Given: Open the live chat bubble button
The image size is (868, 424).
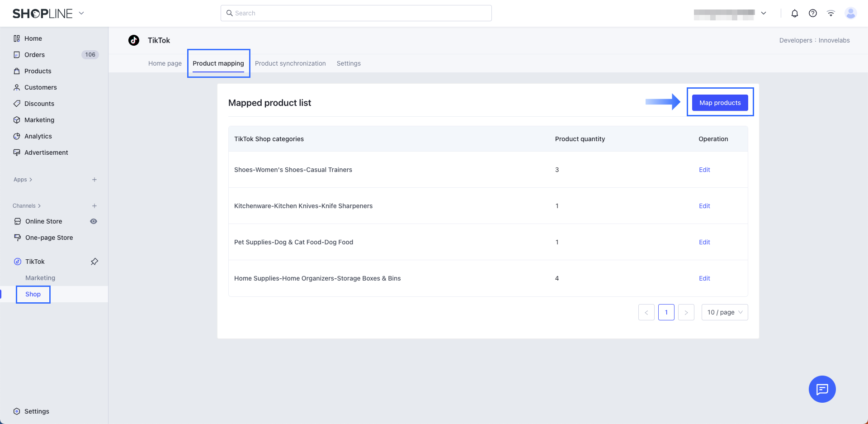Looking at the screenshot, I should tap(822, 389).
